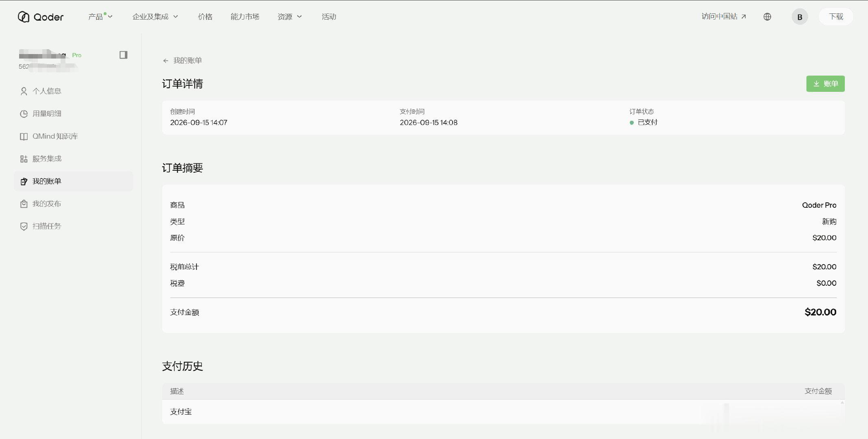Viewport: 868px width, 439px height.
Task: Click the 服务集成 grid icon
Action: point(24,159)
